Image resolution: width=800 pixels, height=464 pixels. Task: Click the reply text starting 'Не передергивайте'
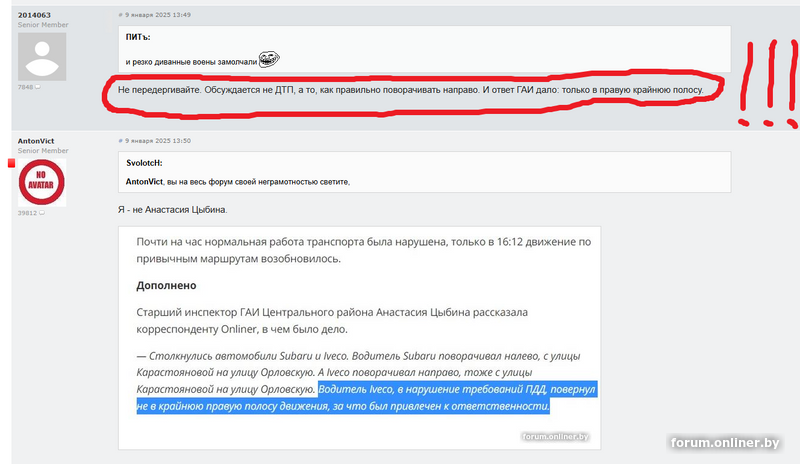click(x=411, y=90)
